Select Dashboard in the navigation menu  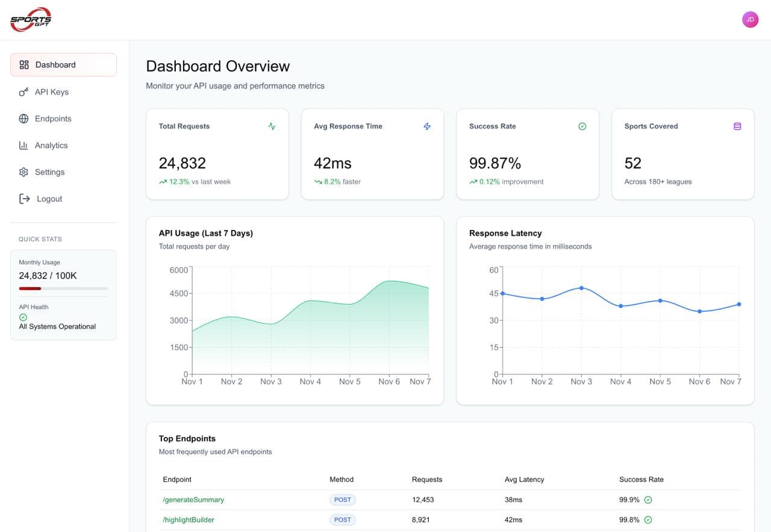(x=55, y=64)
